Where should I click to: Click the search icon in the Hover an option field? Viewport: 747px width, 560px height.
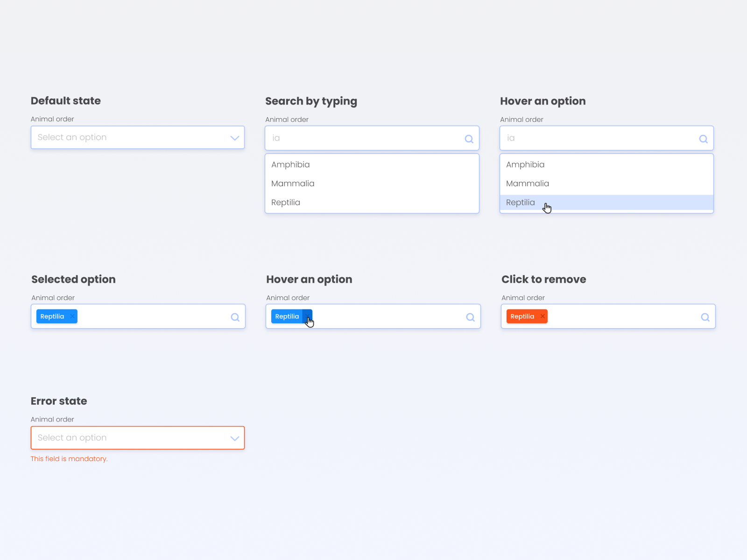tap(704, 139)
